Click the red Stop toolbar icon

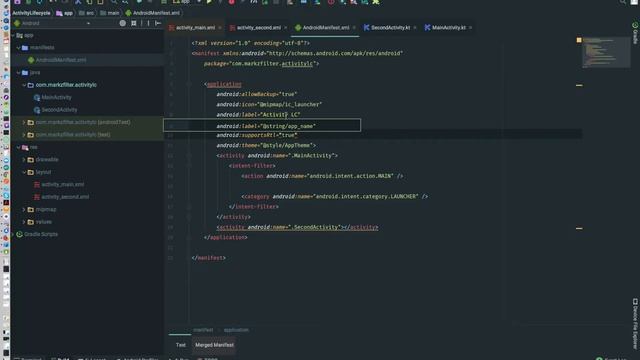231,2
